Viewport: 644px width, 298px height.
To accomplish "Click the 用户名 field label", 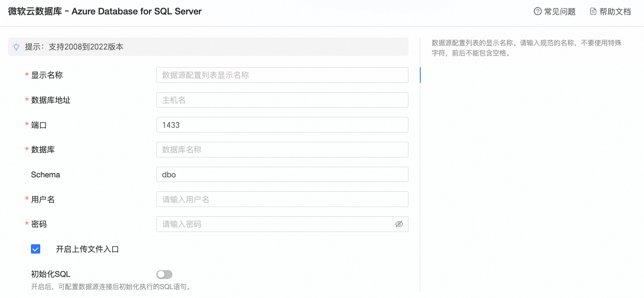I will pos(43,200).
